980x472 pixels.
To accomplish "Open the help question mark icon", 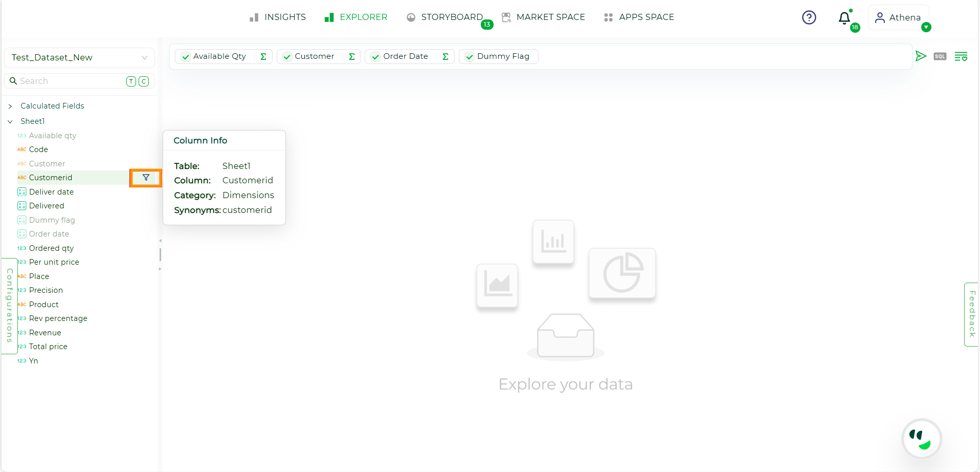I will click(x=809, y=17).
